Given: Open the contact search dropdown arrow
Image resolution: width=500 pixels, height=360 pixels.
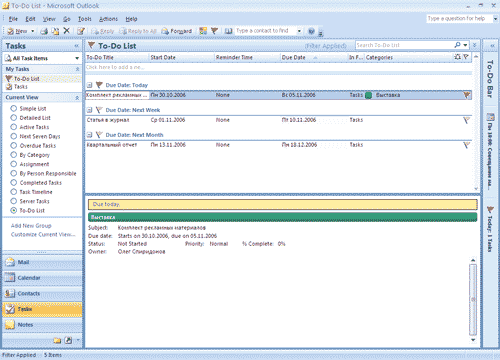Looking at the screenshot, I should (299, 31).
